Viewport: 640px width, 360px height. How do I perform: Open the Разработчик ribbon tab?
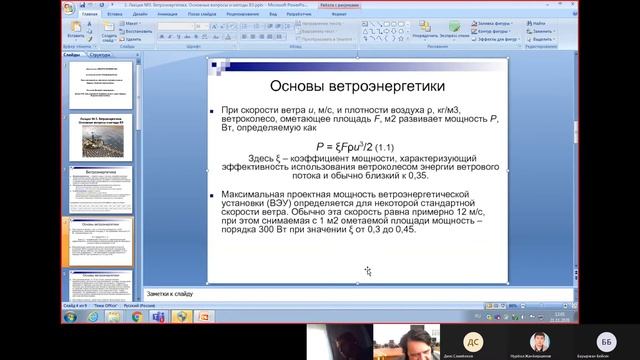(x=299, y=14)
